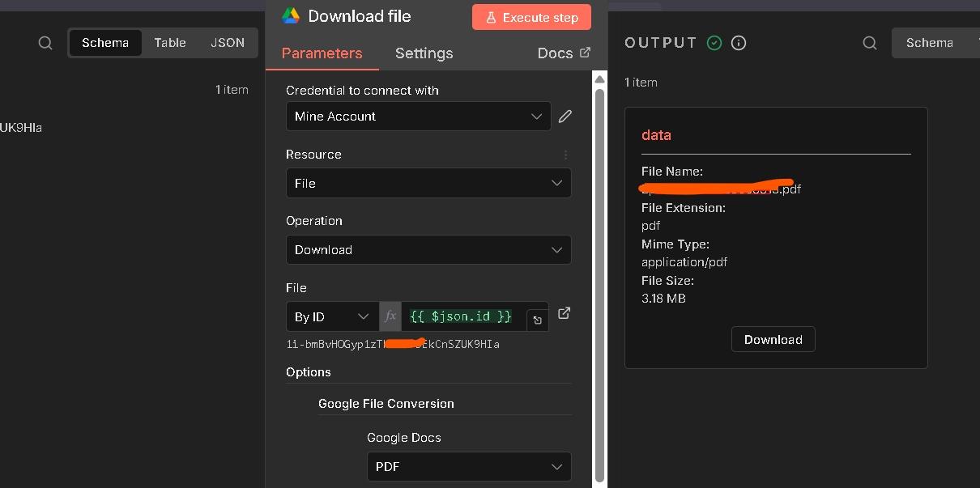The width and height of the screenshot is (980, 488).
Task: Toggle the fx expression mode button
Action: [390, 316]
